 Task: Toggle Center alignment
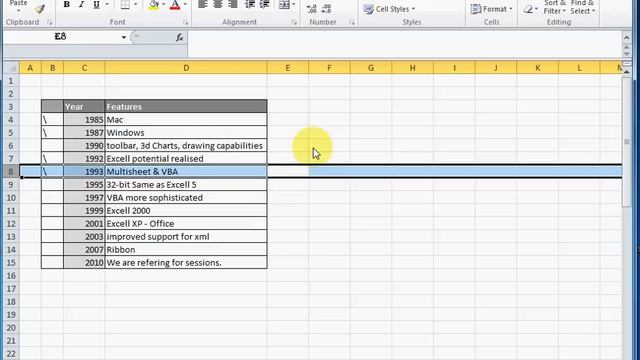[218, 5]
